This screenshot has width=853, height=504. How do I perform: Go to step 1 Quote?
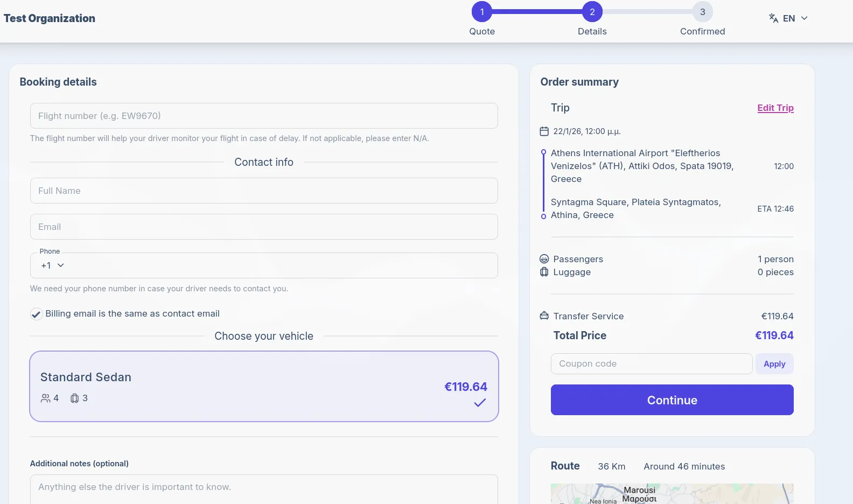coord(481,12)
